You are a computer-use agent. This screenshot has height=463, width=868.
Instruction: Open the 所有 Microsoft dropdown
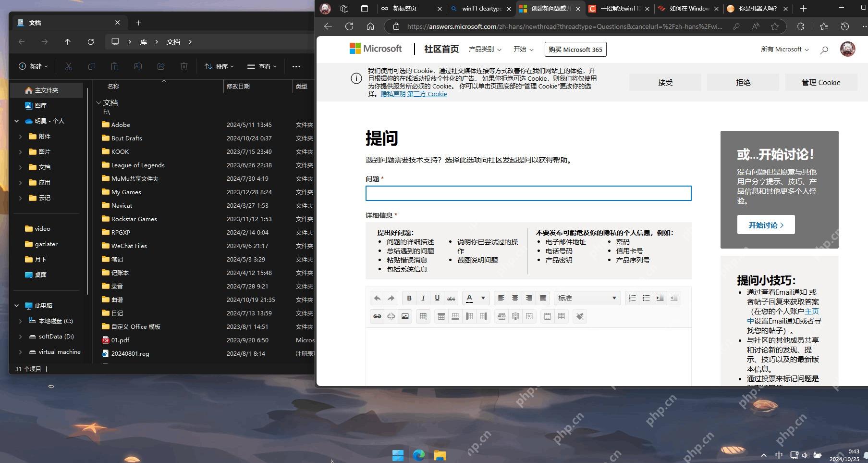[x=785, y=49]
